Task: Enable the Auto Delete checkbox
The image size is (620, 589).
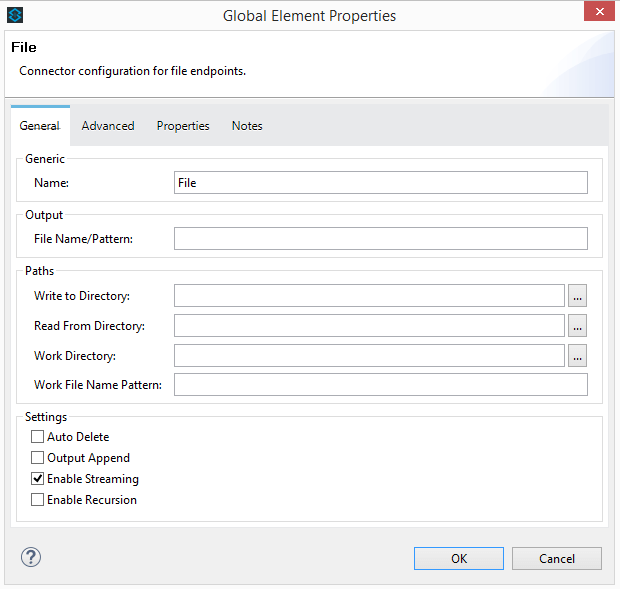Action: click(38, 437)
